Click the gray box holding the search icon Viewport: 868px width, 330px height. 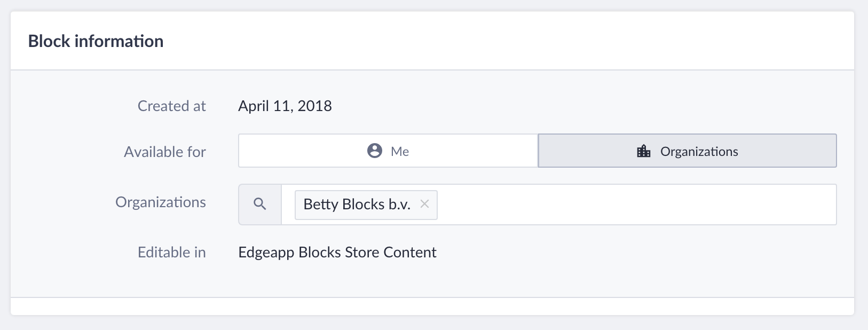260,205
